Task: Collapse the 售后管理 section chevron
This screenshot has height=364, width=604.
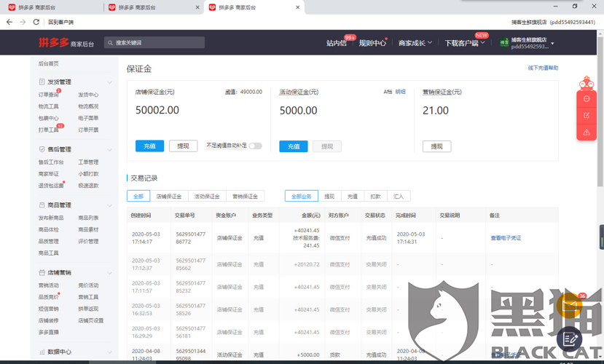Action: click(109, 150)
